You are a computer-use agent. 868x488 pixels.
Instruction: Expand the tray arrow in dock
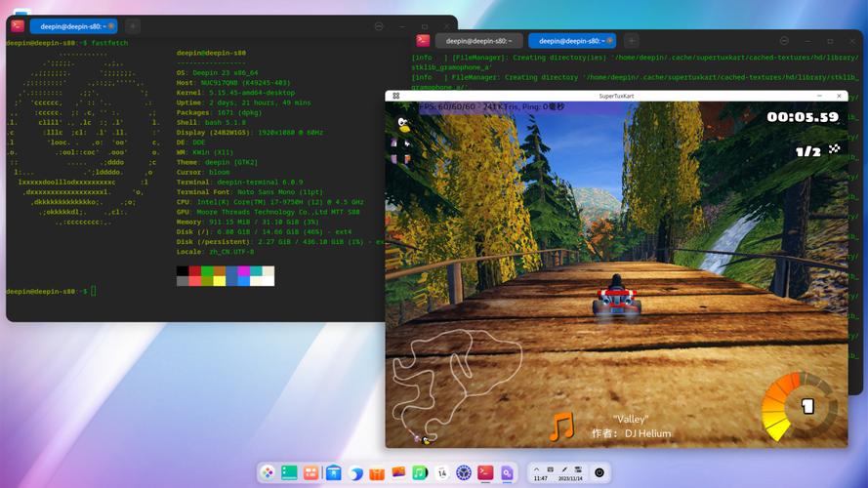tap(536, 469)
